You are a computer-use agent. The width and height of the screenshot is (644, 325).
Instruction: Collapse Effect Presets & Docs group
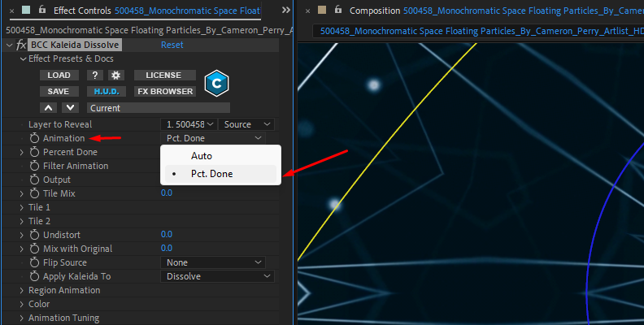pyautogui.click(x=24, y=59)
